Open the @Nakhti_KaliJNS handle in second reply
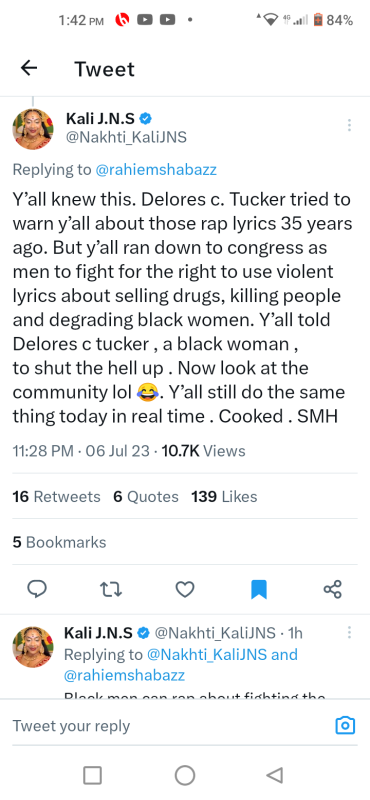 (215, 633)
